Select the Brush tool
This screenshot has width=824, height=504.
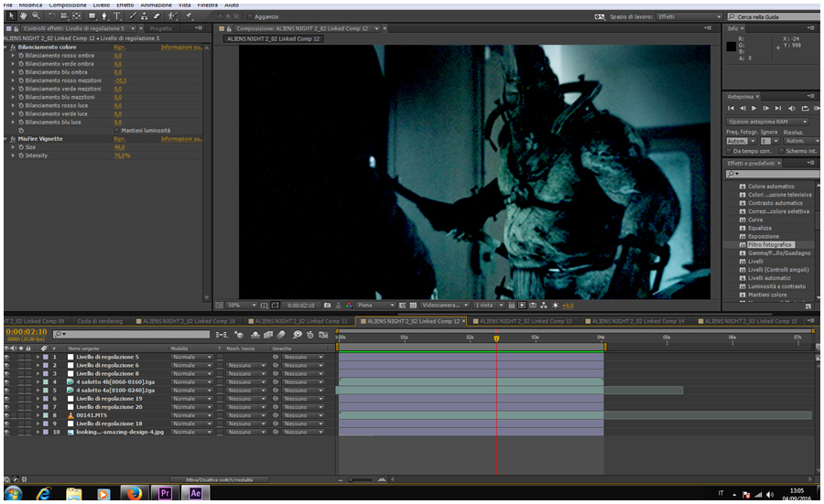pos(133,16)
